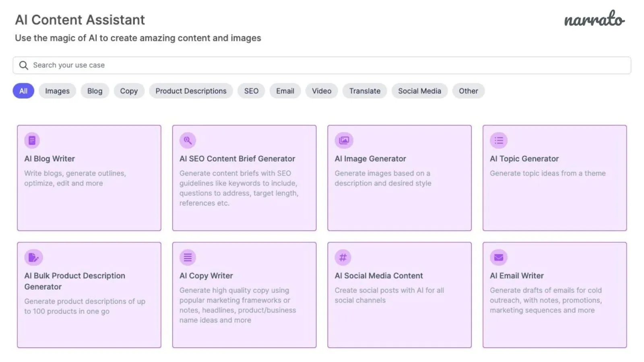Click the All filter pill
This screenshot has height=362, width=644.
(23, 91)
